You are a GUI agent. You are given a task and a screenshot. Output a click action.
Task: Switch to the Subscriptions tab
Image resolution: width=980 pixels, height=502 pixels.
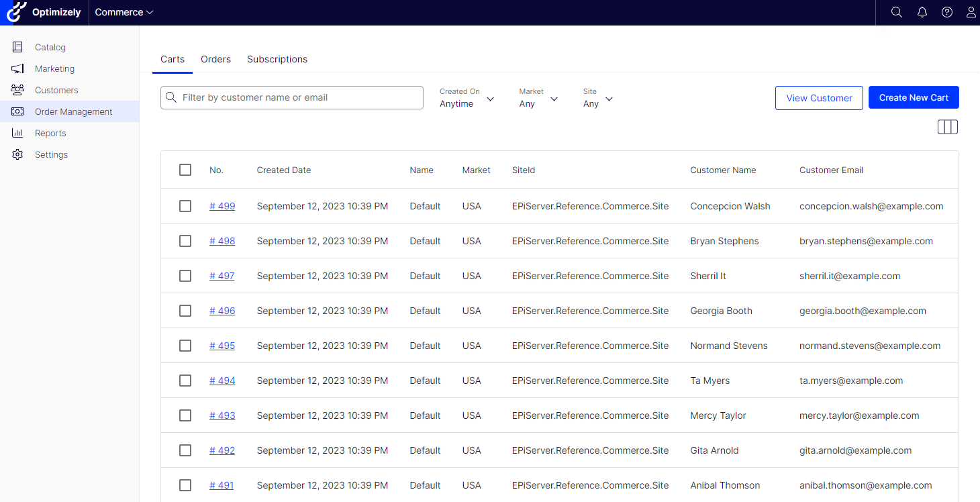[277, 59]
